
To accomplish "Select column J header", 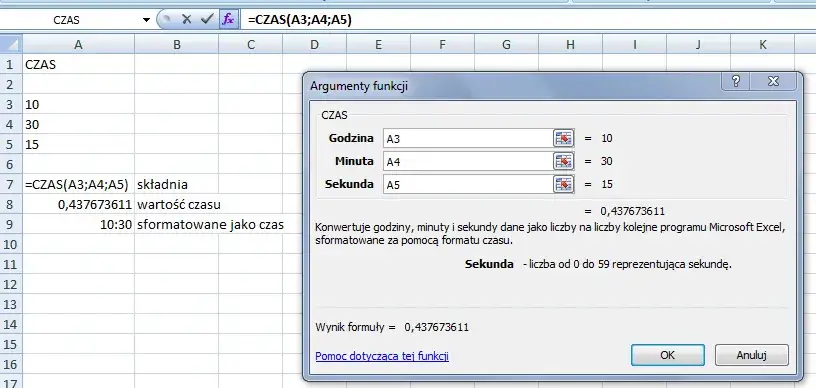I will 698,45.
